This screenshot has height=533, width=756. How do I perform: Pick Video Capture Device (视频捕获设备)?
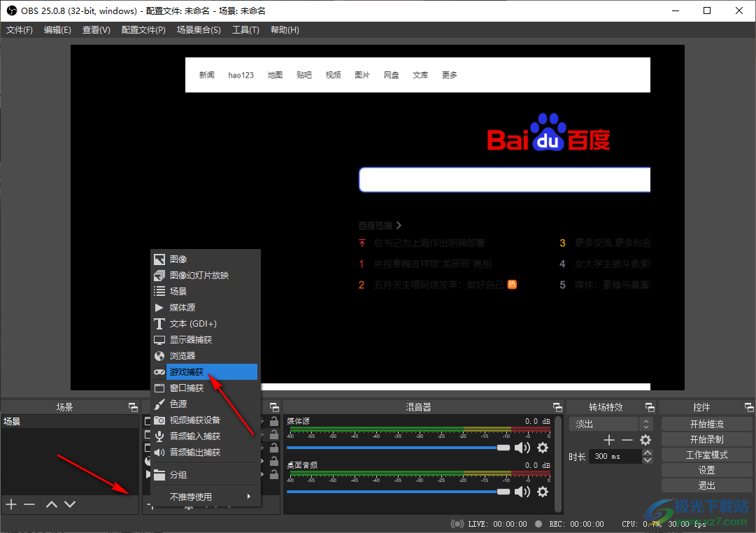[206, 420]
